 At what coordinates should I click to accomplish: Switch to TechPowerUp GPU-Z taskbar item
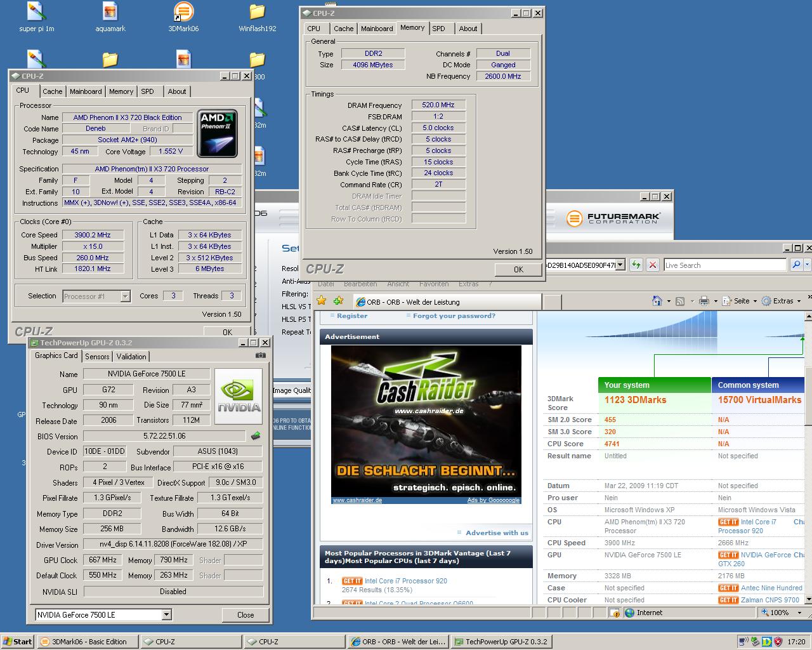(501, 642)
